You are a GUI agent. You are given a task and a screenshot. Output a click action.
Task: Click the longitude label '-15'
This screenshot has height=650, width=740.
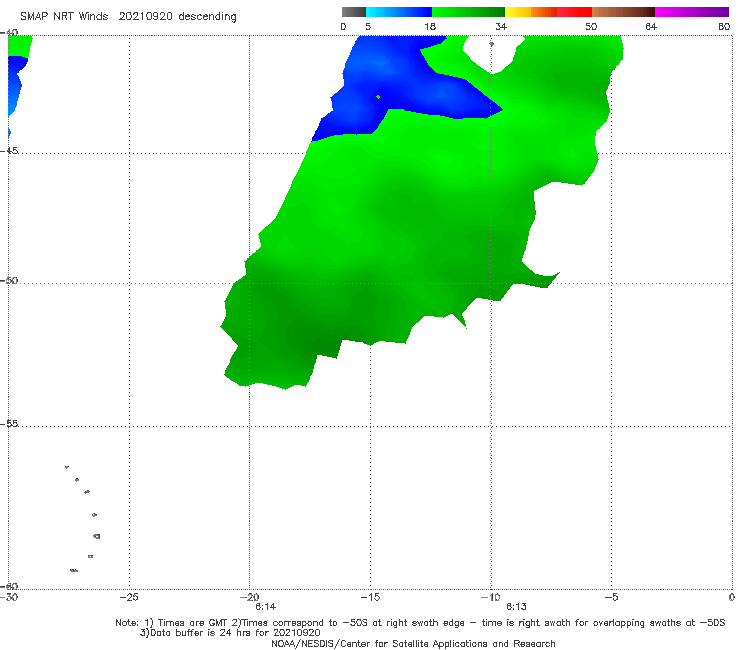coord(370,597)
